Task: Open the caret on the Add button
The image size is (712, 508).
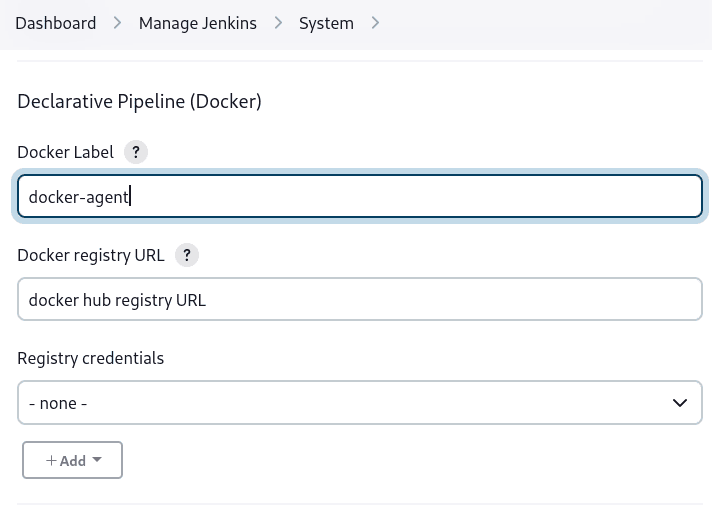Action: [x=97, y=461]
